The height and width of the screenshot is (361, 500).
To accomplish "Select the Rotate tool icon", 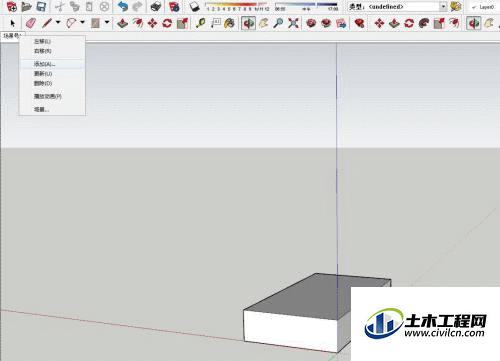I will point(167,23).
